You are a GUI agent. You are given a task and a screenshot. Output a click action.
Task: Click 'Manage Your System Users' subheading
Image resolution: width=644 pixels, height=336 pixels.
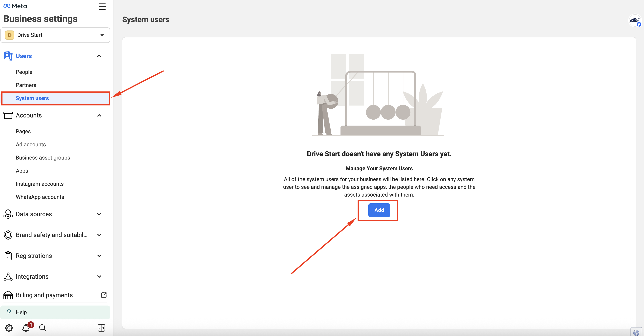click(379, 169)
